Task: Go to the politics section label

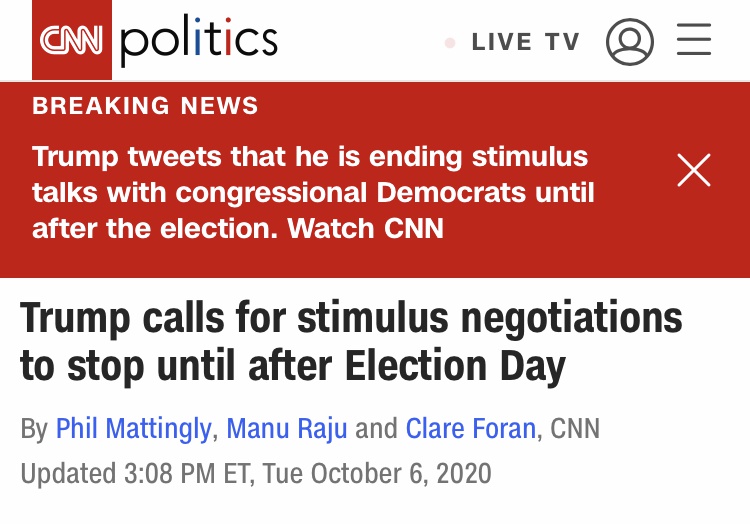Action: [199, 40]
